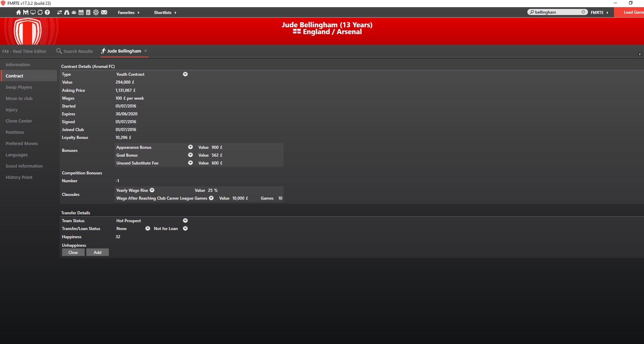
Task: Click the save icon in the toolbar
Action: (26, 12)
